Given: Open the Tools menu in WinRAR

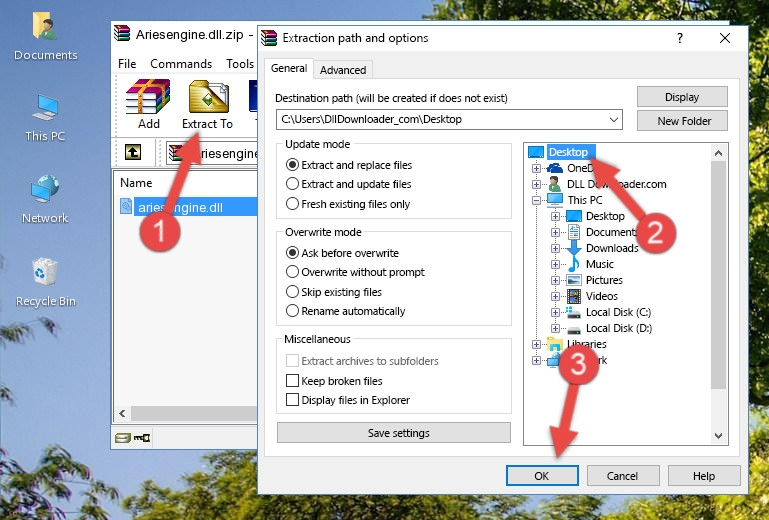Looking at the screenshot, I should click(x=240, y=64).
